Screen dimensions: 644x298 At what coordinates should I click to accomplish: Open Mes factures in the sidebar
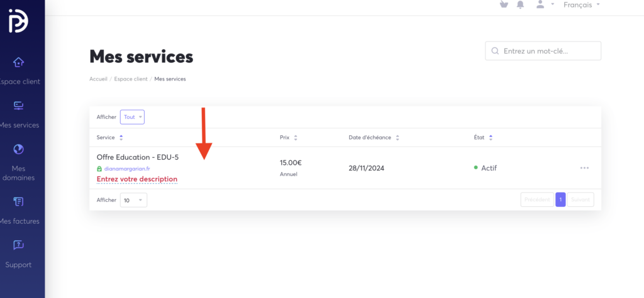19,210
